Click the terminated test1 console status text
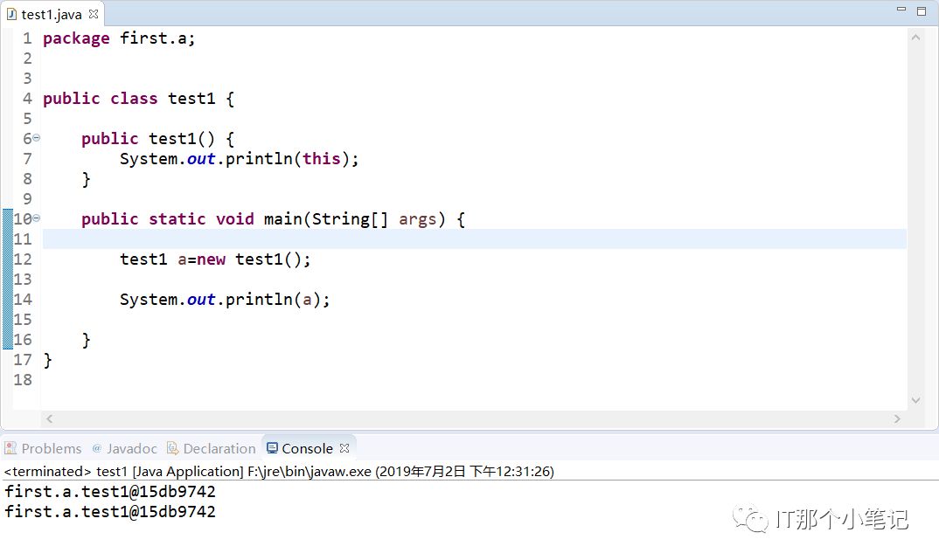Viewport: 939px width, 560px height. (279, 472)
